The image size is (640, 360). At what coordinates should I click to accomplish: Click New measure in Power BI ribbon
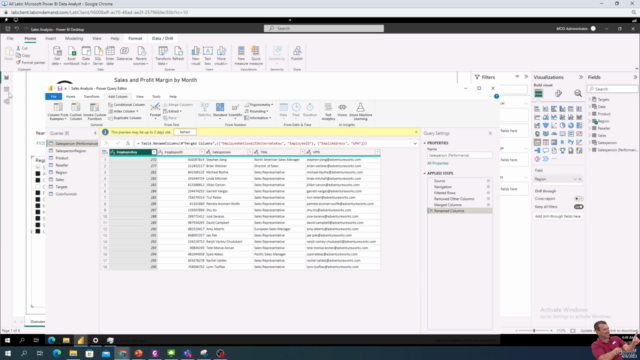pos(241,56)
